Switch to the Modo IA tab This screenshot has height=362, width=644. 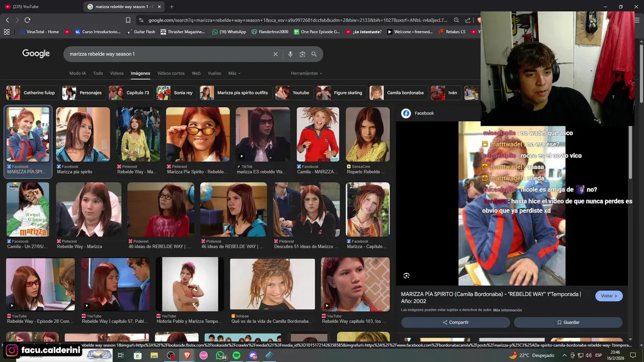[77, 73]
